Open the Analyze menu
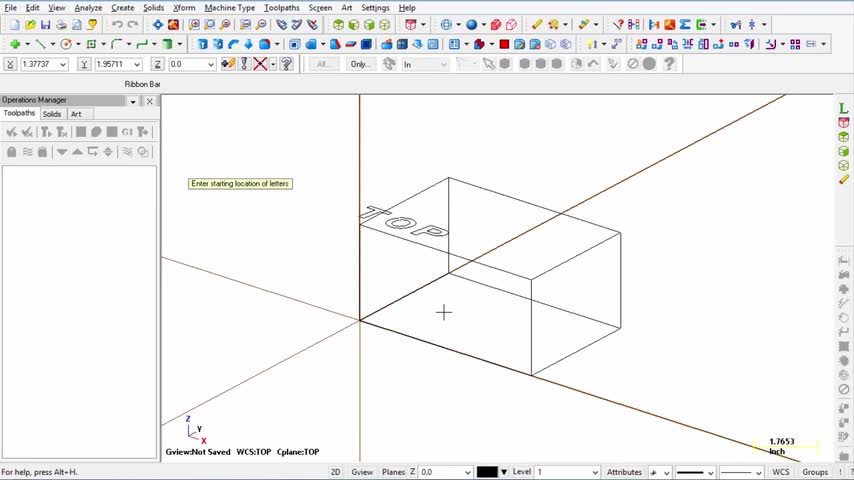 click(88, 8)
